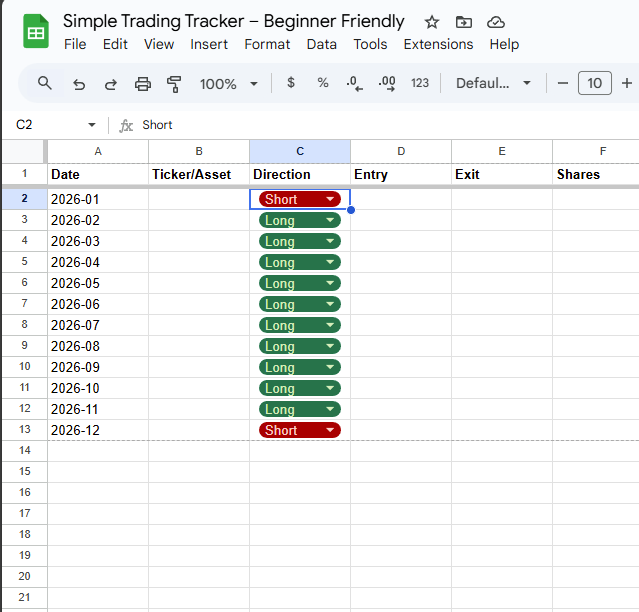639x612 pixels.
Task: Select column A header
Action: pyautogui.click(x=98, y=151)
